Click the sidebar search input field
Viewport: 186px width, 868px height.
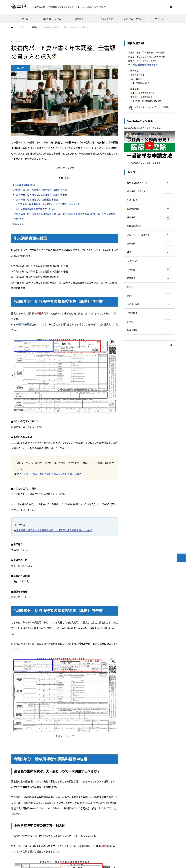coord(146,345)
